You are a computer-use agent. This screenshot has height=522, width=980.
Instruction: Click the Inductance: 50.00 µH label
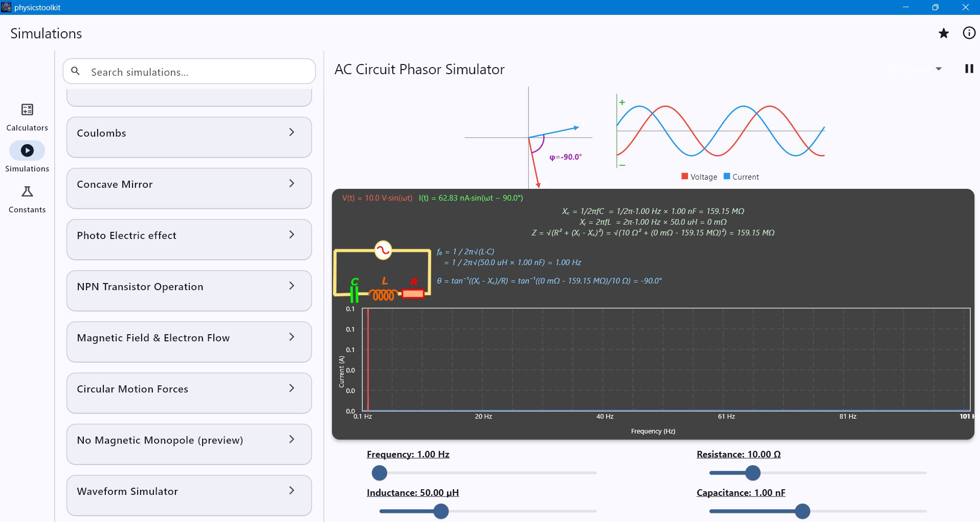pos(413,493)
